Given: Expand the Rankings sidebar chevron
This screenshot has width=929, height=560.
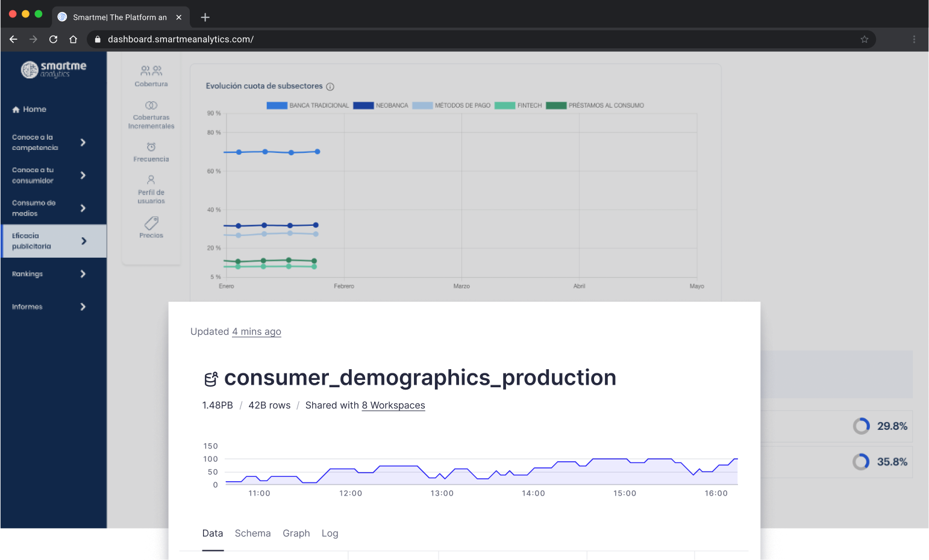Looking at the screenshot, I should [x=83, y=274].
